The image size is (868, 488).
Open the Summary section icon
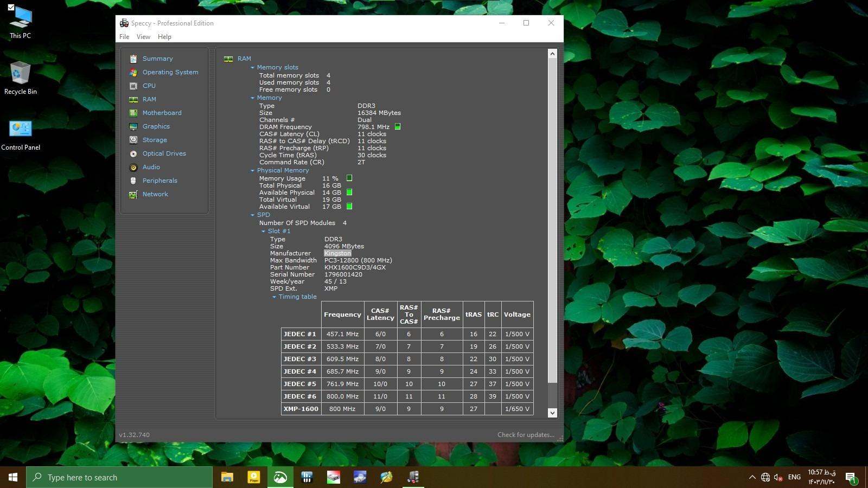click(133, 59)
